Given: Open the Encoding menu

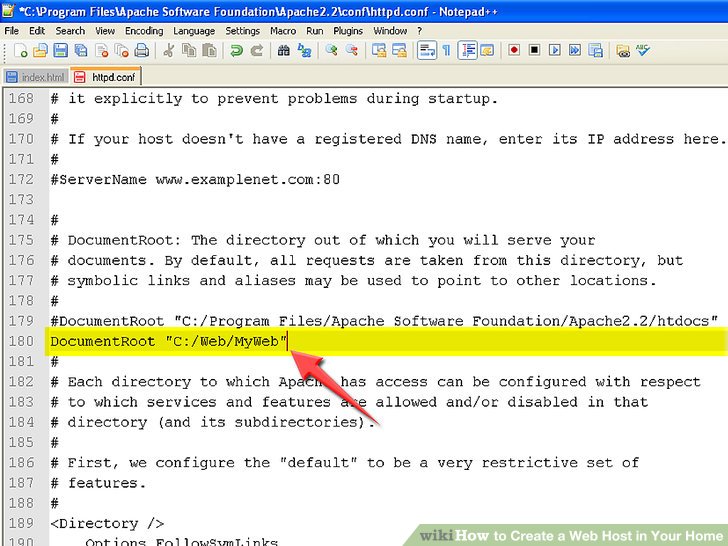Looking at the screenshot, I should pos(144,31).
